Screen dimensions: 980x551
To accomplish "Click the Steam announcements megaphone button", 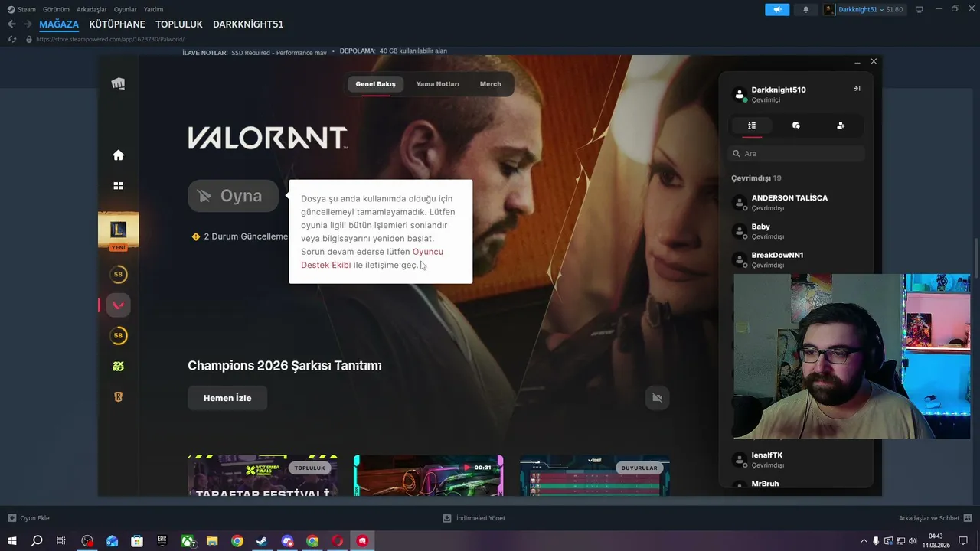I will (x=777, y=9).
